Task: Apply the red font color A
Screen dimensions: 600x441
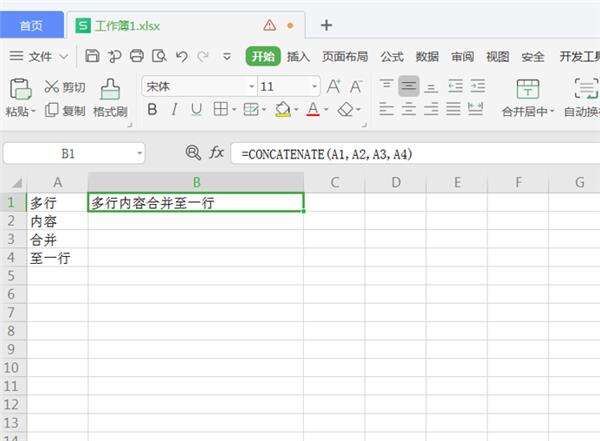Action: [x=313, y=109]
